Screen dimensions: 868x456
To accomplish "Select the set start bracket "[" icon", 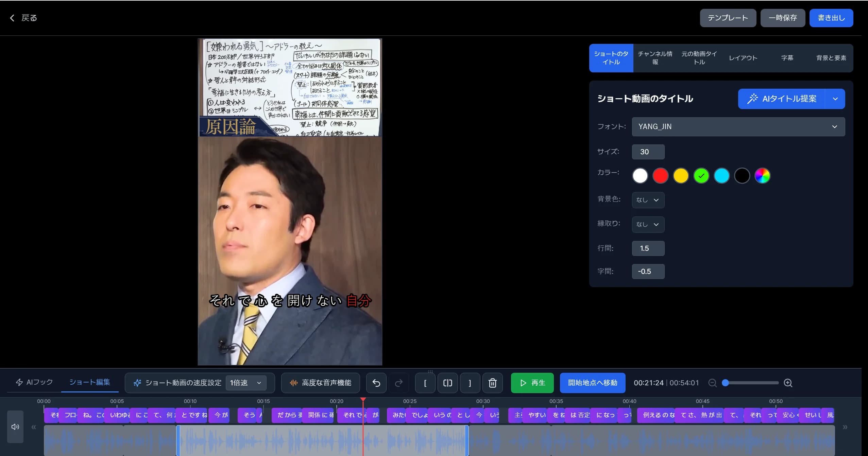I will [425, 383].
